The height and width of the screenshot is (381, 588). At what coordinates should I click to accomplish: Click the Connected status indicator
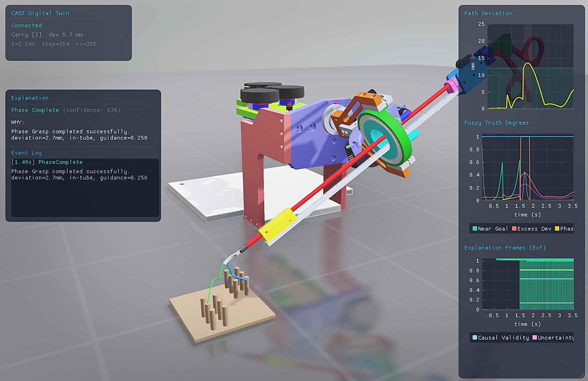coord(26,25)
